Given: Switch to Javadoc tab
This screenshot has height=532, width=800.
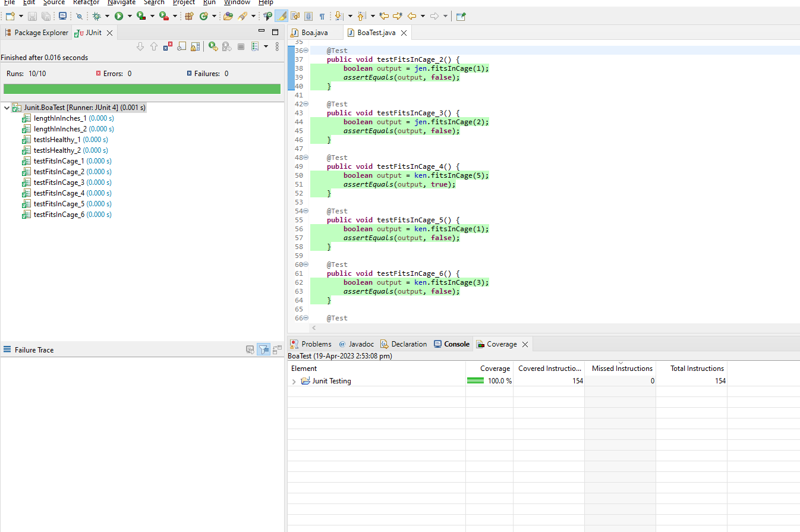Looking at the screenshot, I should [x=357, y=344].
